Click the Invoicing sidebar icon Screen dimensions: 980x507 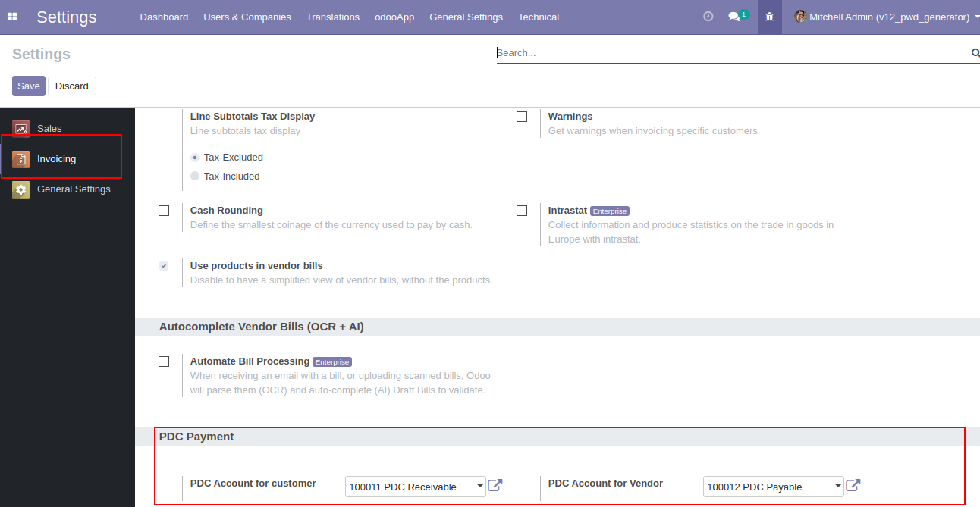click(x=21, y=159)
